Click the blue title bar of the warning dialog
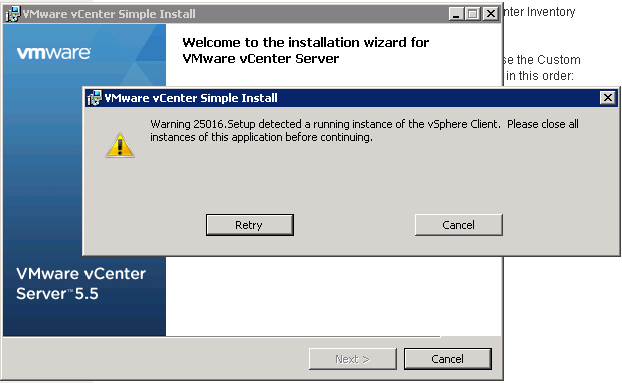This screenshot has width=622, height=383. click(349, 98)
